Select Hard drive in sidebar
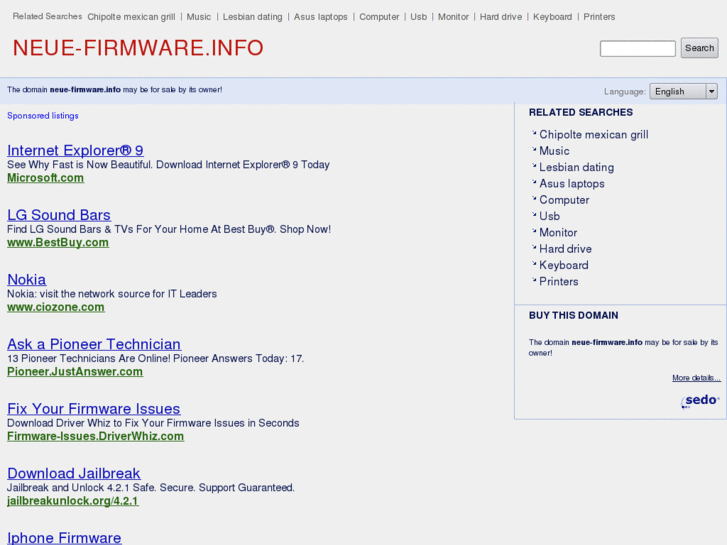 pyautogui.click(x=565, y=249)
